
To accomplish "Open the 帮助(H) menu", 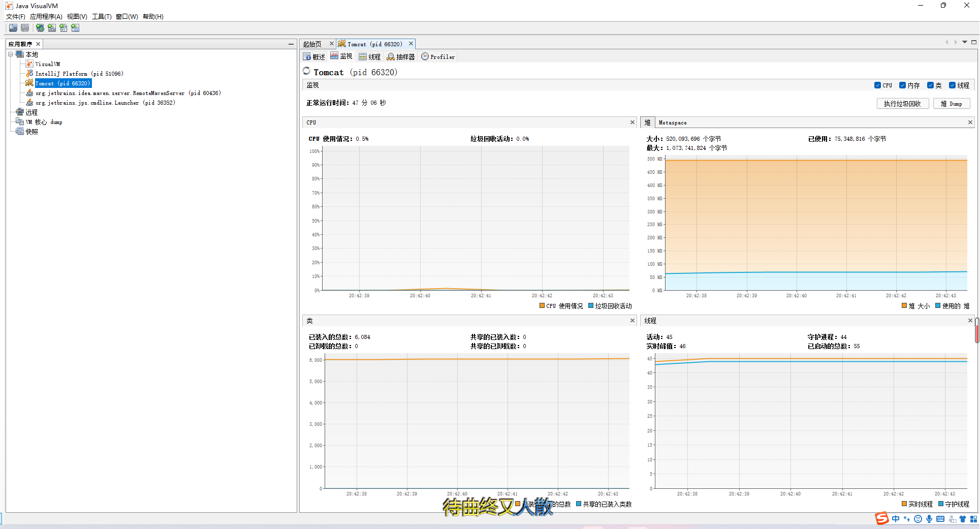I will coord(153,17).
